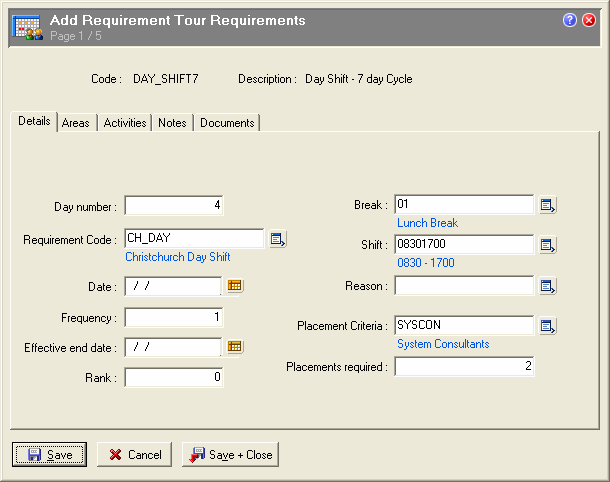Click the Requirement Code field with CH_DAY

(194, 238)
